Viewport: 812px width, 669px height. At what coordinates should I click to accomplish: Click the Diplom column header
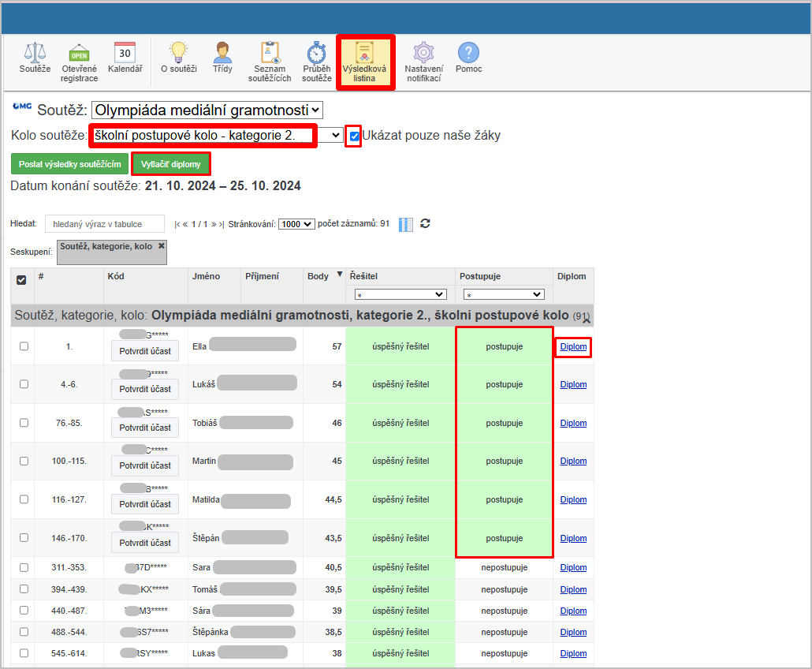[572, 276]
